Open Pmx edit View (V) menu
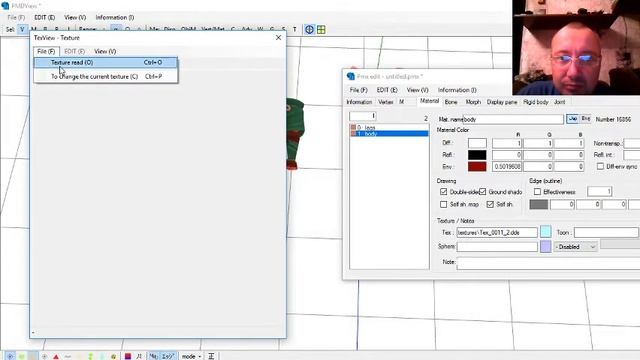The width and height of the screenshot is (640, 360). [x=417, y=90]
